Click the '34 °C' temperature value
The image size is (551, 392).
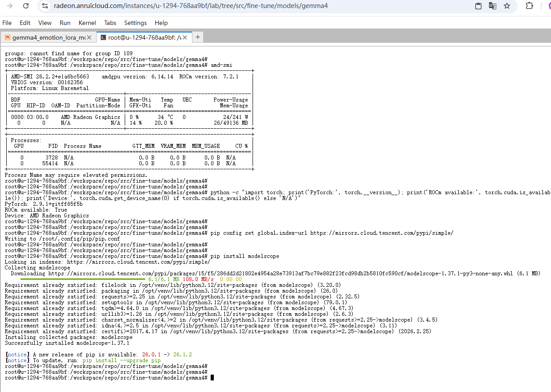click(x=165, y=117)
